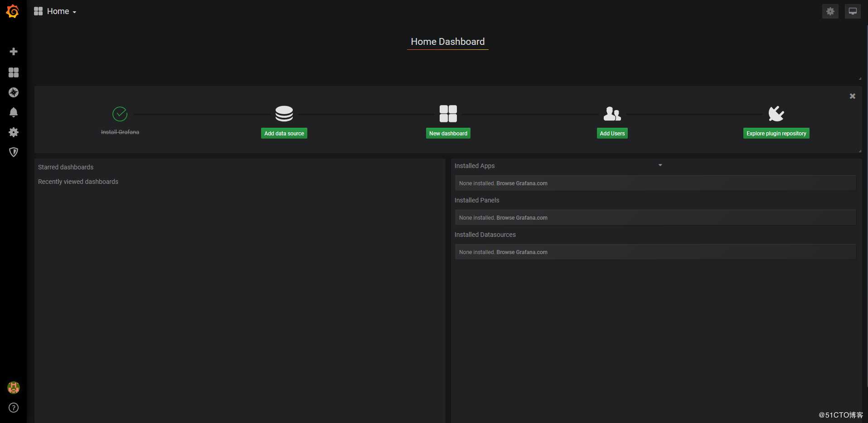Open Browse Grafana.com link under Installed Datasources

(522, 252)
